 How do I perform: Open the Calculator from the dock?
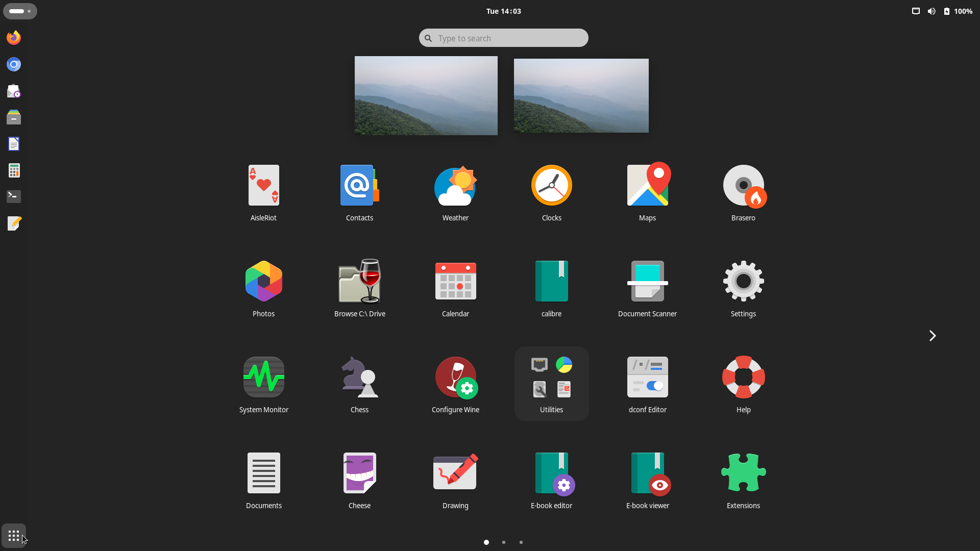[x=14, y=170]
